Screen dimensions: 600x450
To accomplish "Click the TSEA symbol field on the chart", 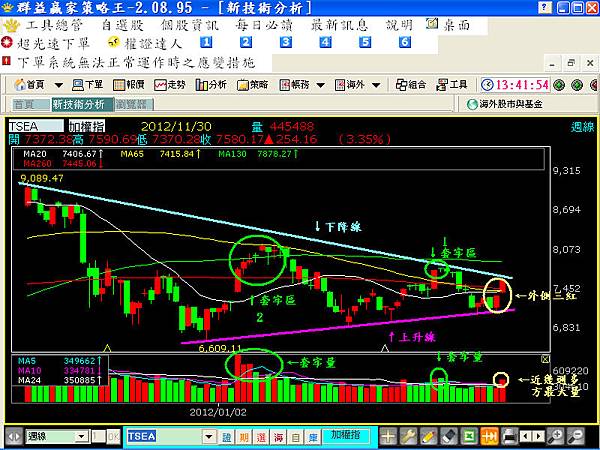I will point(36,126).
